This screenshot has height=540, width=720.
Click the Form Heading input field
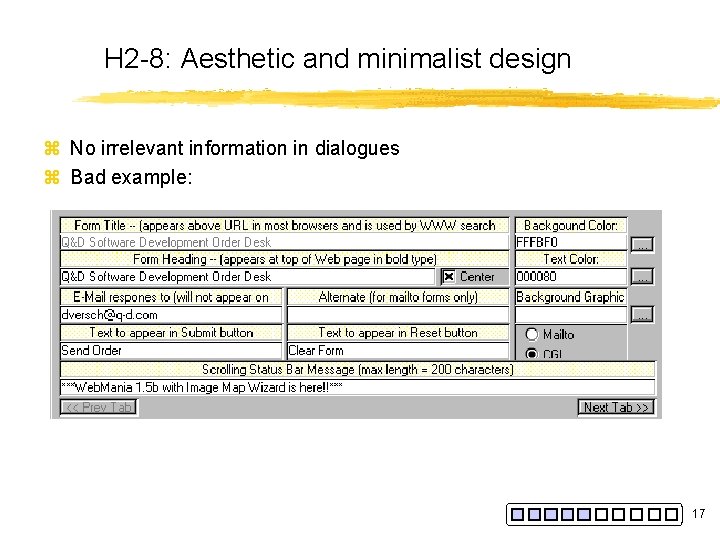[x=248, y=276]
